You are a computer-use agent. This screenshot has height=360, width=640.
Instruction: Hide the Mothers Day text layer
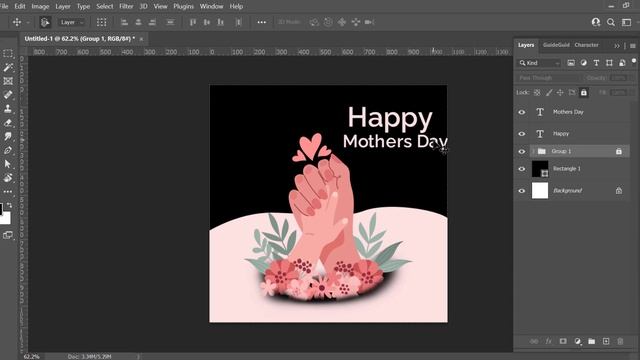coord(522,112)
